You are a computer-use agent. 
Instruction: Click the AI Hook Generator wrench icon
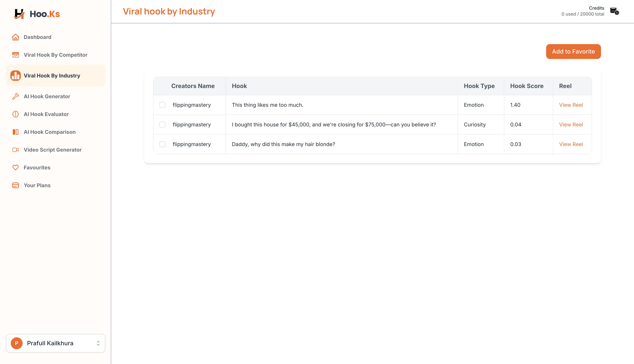(16, 96)
